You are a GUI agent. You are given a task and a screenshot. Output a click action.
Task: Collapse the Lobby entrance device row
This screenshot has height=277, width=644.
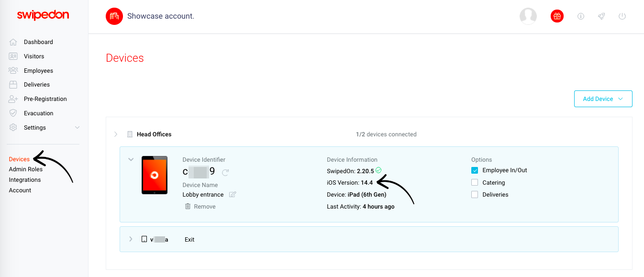(x=131, y=160)
